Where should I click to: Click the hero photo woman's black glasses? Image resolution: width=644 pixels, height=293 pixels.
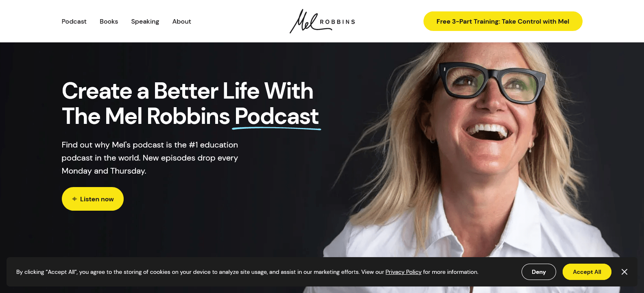pos(493,82)
